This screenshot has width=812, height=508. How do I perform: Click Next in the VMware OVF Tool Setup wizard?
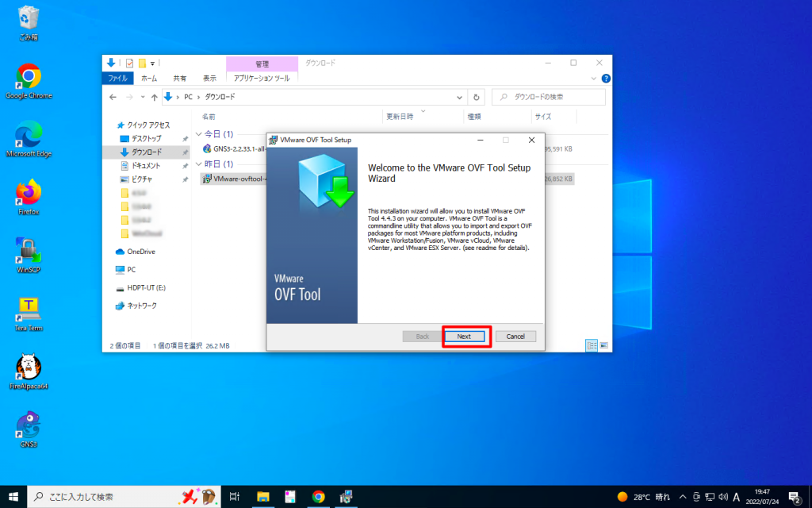coord(465,336)
